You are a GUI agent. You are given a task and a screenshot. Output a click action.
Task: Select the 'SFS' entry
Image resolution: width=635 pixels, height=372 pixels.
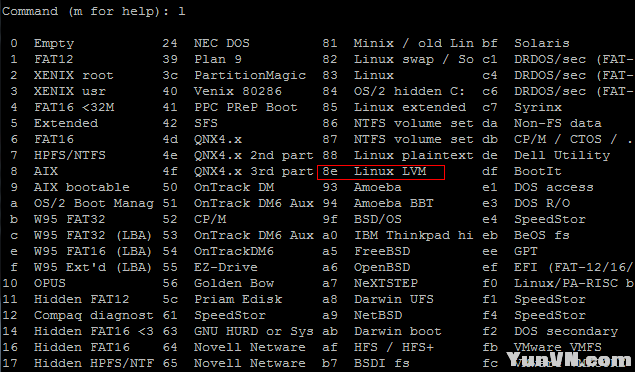(x=206, y=123)
